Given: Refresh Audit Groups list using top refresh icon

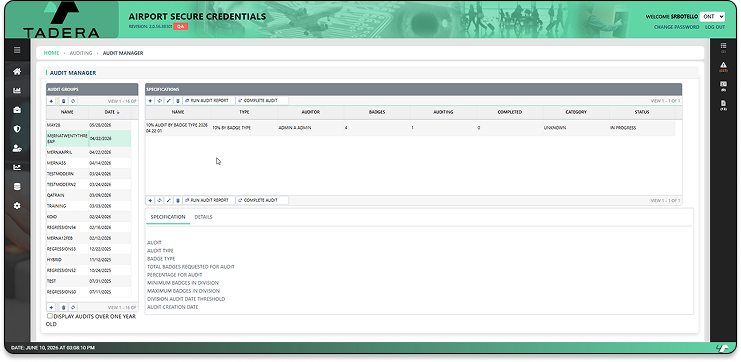Looking at the screenshot, I should 73,101.
